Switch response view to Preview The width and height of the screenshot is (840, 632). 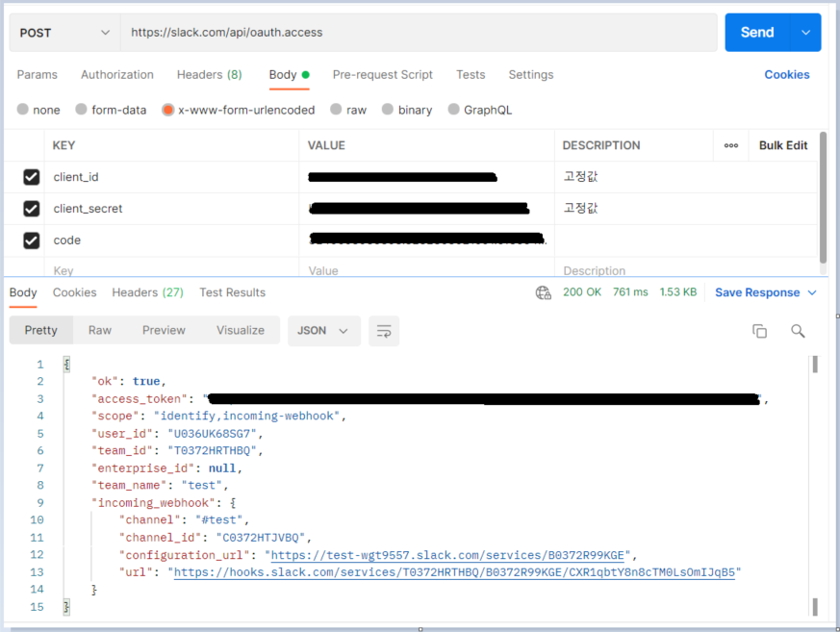164,330
